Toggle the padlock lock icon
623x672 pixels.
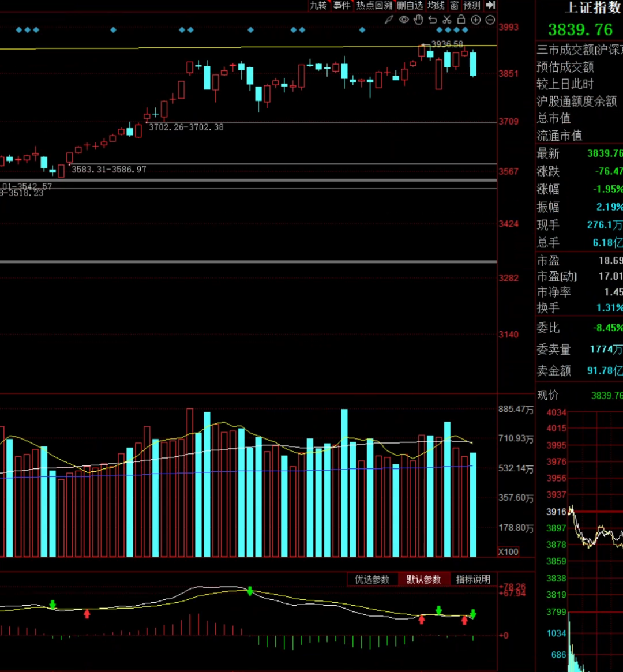[x=461, y=20]
